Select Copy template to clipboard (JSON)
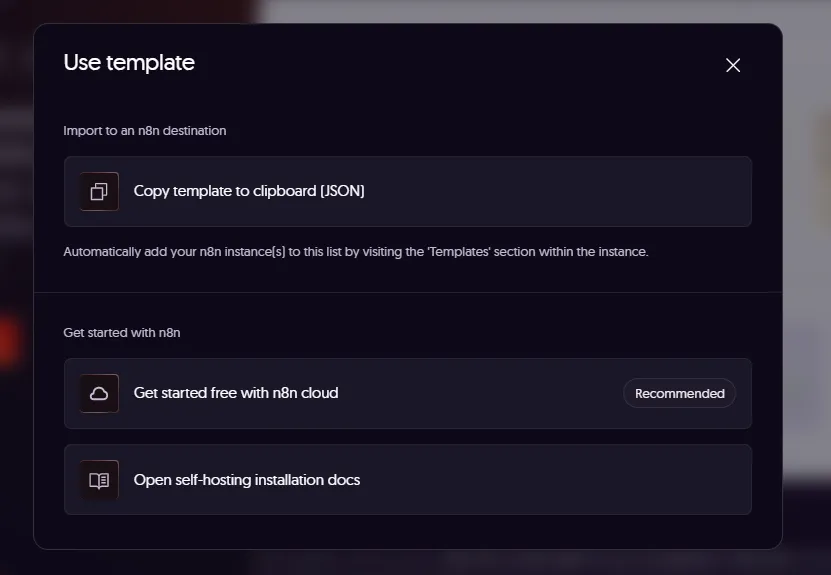831x575 pixels. (x=408, y=191)
